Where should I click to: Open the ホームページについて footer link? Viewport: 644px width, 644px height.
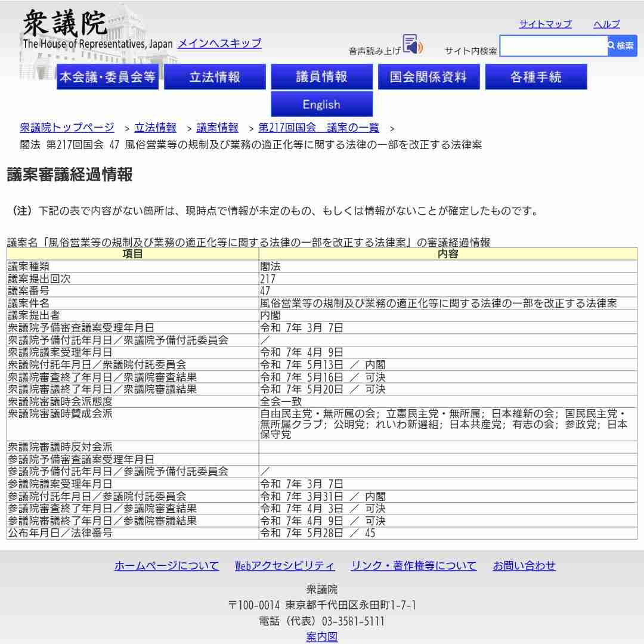coord(167,566)
